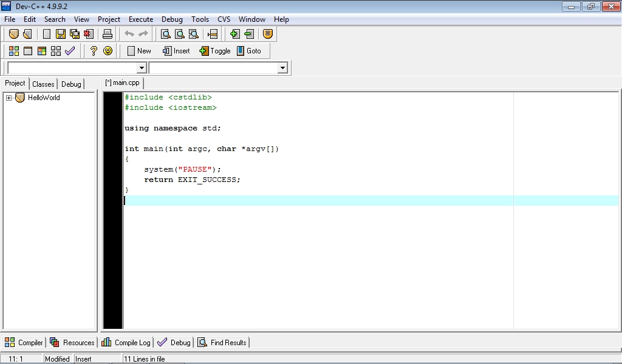Viewport: 622px width, 364px height.
Task: Open help with the yellow question mark icon
Action: tap(94, 51)
